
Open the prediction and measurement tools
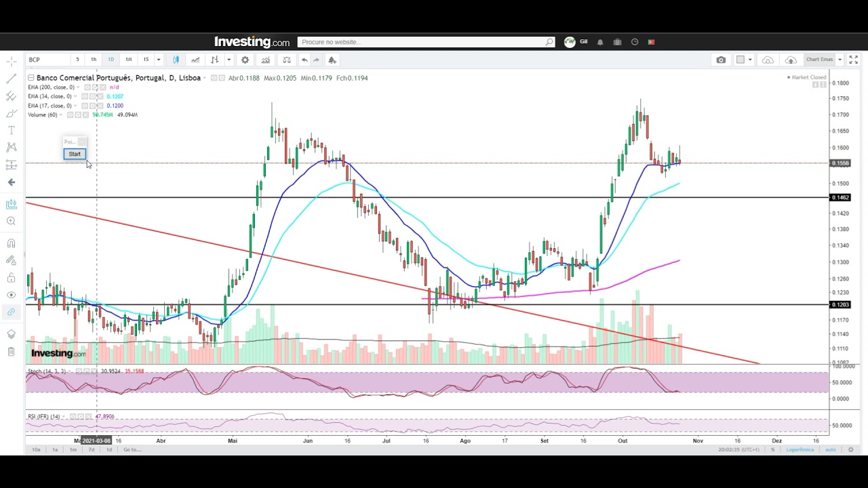point(11,165)
